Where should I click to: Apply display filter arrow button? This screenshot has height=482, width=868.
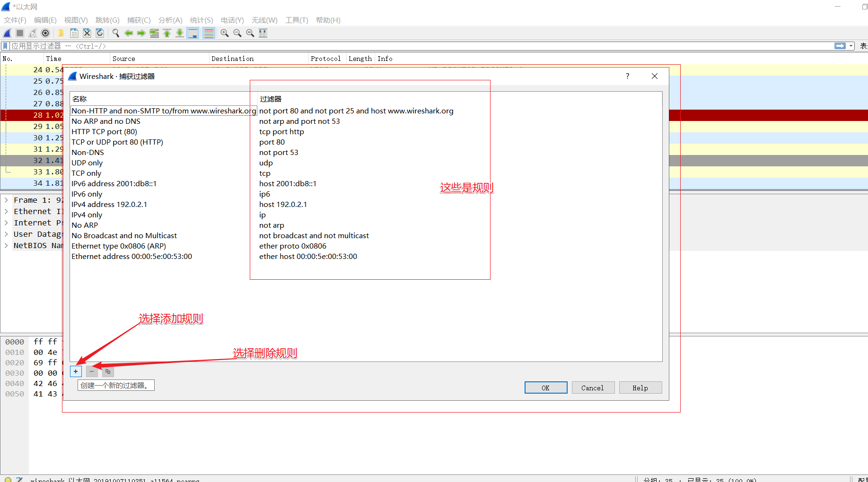[x=840, y=46]
